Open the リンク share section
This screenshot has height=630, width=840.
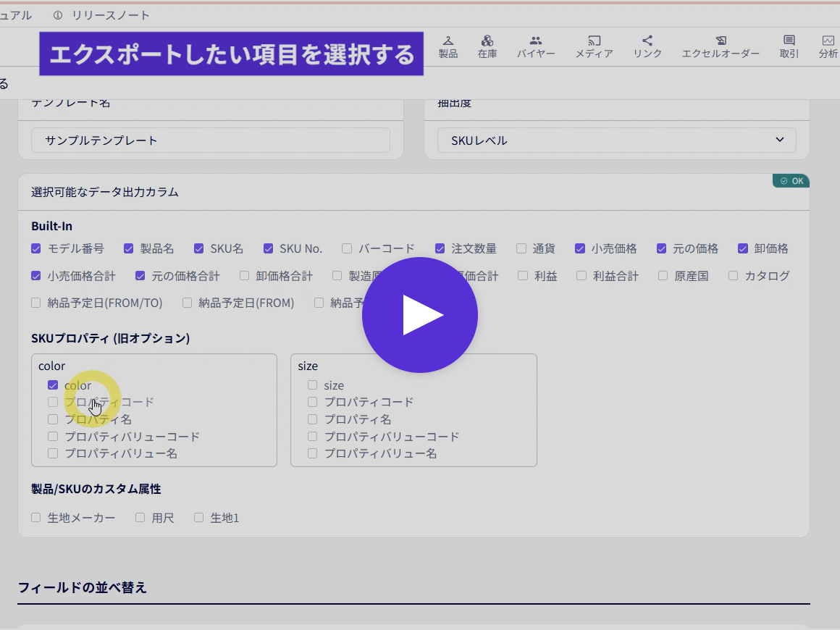[647, 47]
